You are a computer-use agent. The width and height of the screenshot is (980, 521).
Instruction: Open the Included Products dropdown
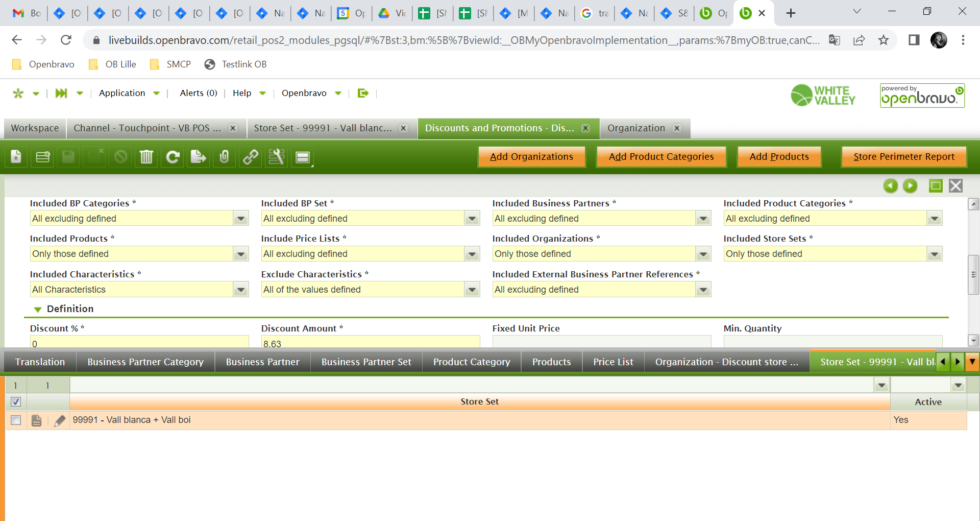point(240,254)
